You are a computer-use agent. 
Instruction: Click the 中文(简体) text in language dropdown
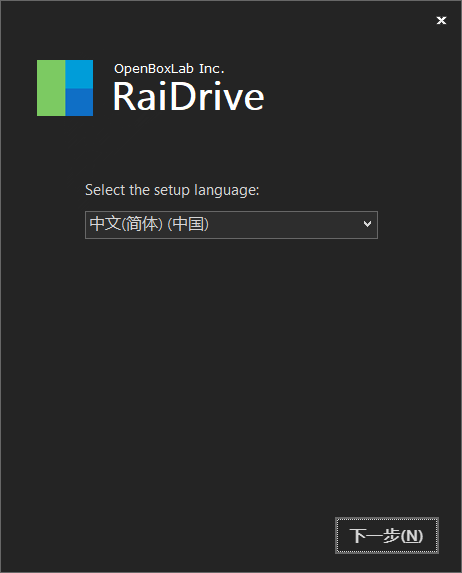[126, 224]
